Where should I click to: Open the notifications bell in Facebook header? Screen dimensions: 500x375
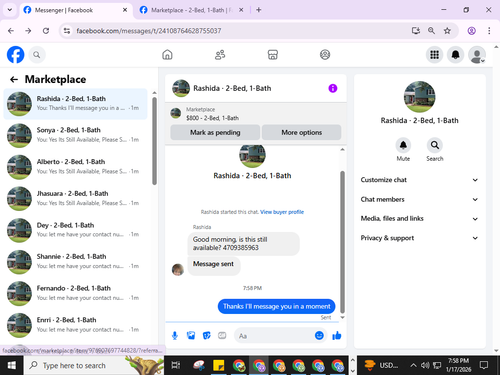click(456, 55)
